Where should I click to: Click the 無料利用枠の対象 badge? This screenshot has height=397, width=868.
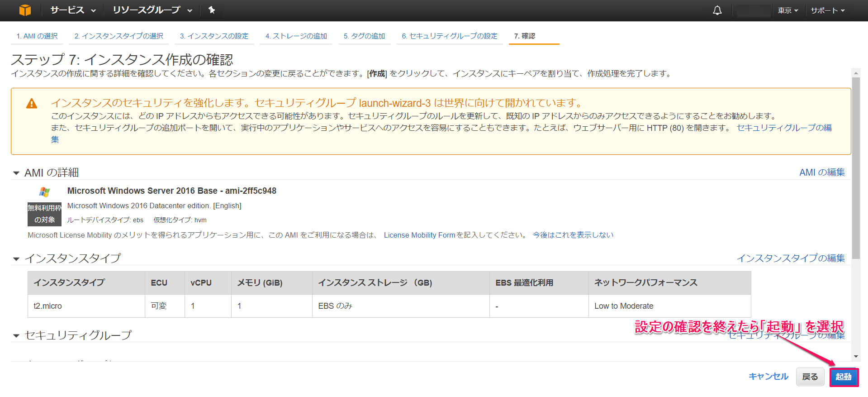[44, 214]
